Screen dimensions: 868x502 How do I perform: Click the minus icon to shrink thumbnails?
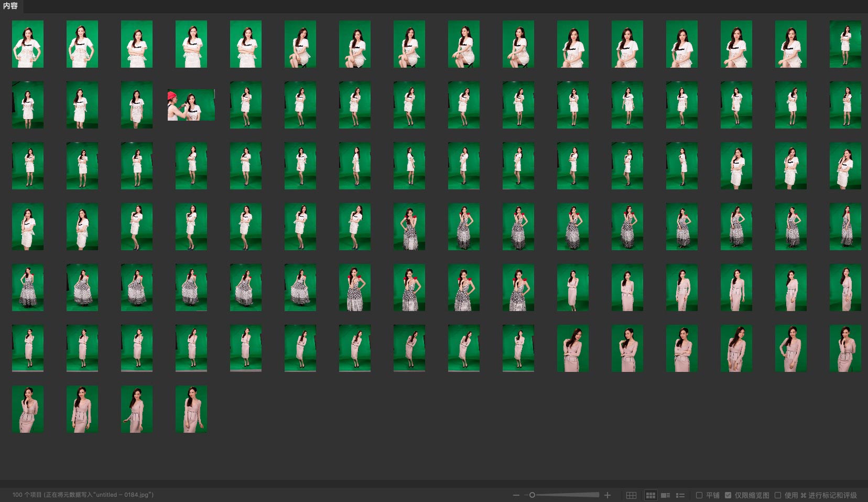tap(516, 495)
